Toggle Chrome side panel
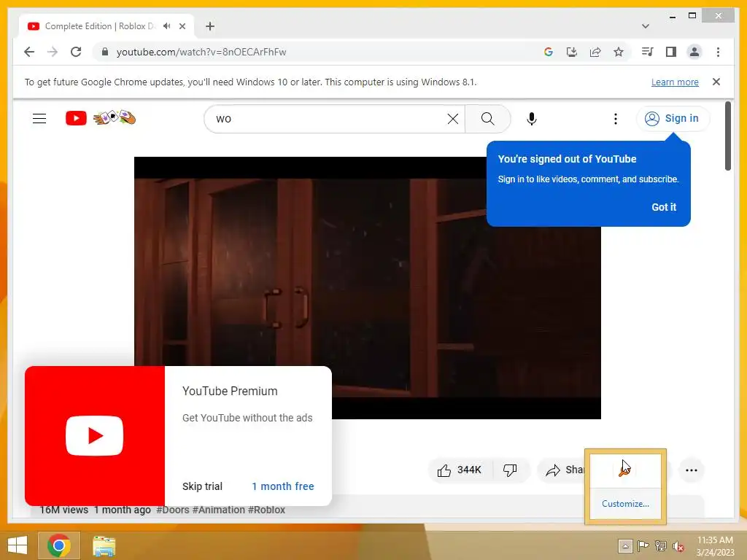This screenshot has height=560, width=747. (671, 52)
